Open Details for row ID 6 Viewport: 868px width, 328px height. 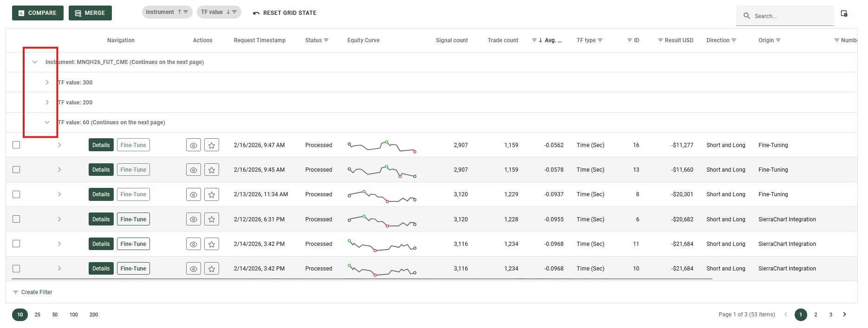(101, 219)
